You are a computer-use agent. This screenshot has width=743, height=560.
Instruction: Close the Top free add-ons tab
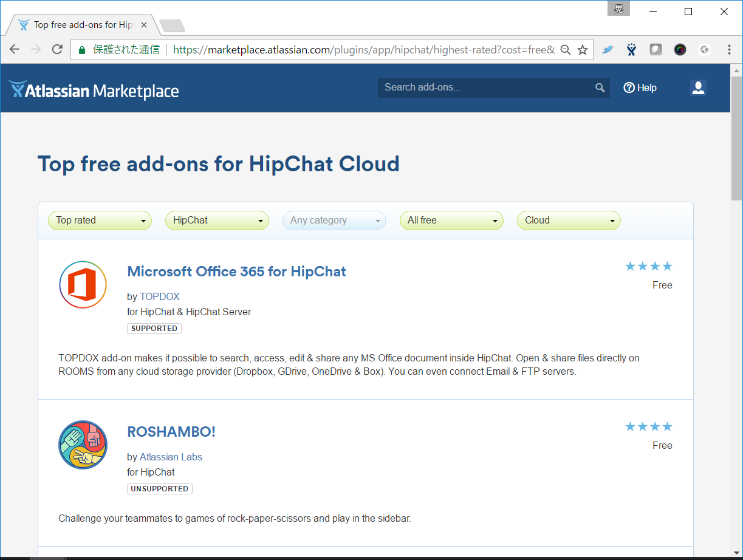click(x=144, y=25)
